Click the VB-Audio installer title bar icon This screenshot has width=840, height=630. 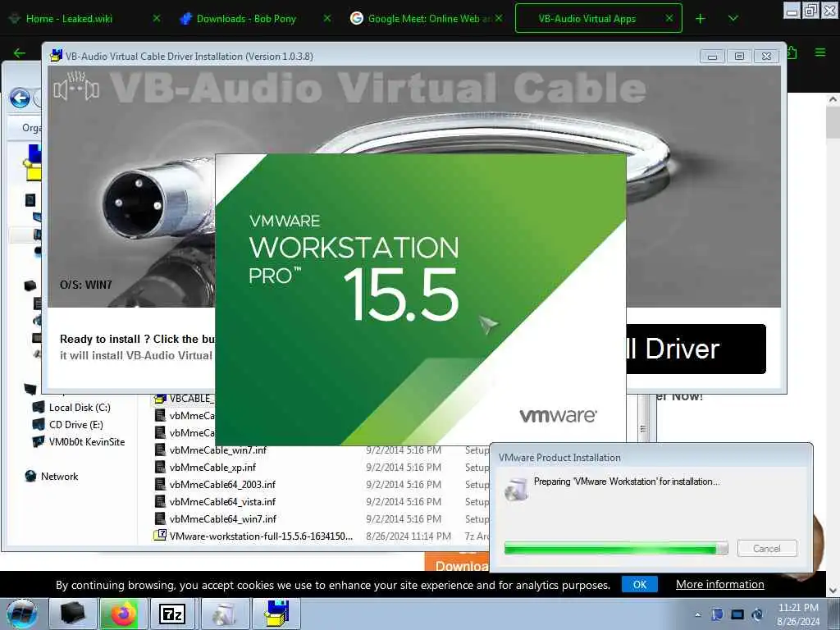[x=56, y=55]
